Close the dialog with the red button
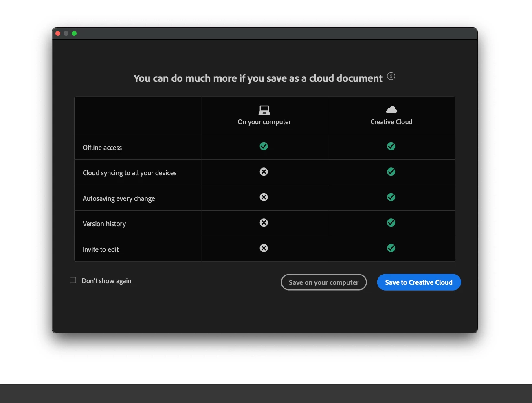This screenshot has width=532, height=403. tap(58, 33)
